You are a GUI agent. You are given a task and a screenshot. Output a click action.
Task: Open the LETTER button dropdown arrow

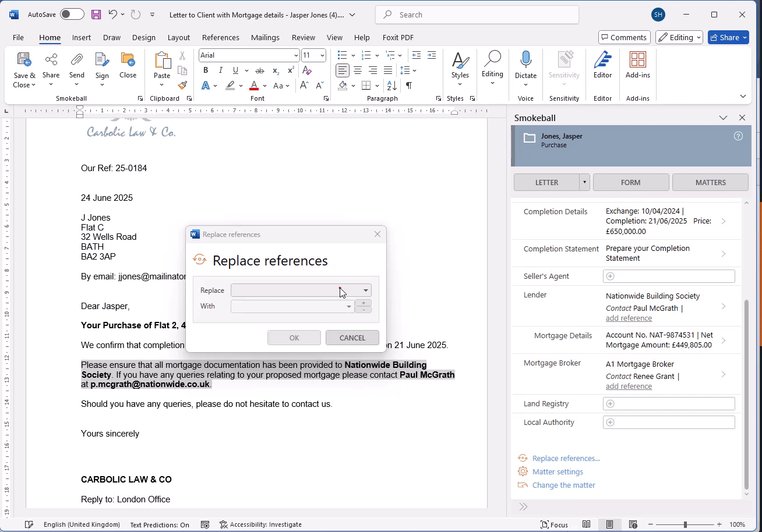pos(584,182)
